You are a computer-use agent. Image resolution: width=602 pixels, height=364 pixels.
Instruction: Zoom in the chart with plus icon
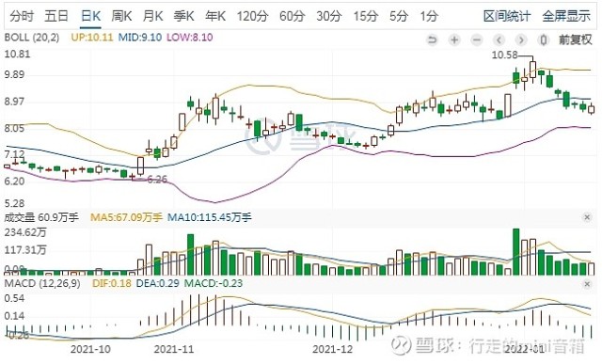[x=454, y=40]
